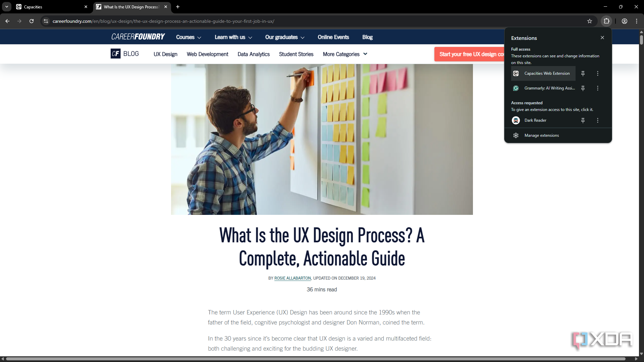The image size is (644, 362).
Task: Expand the Our graduates menu
Action: tap(285, 37)
